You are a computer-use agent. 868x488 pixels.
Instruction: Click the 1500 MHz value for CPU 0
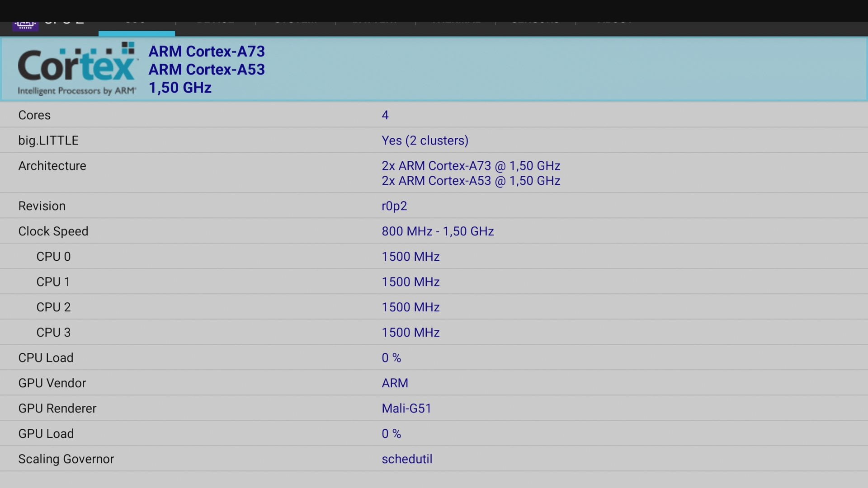point(410,257)
